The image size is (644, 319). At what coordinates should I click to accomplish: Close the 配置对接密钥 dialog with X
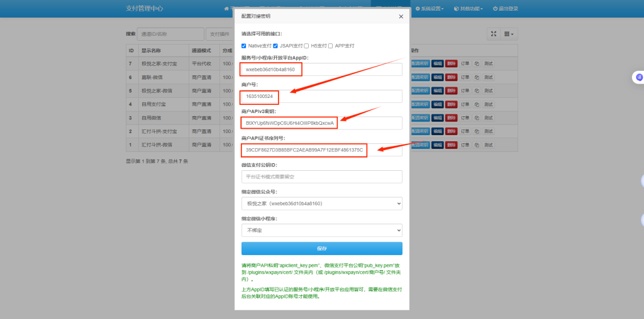tap(401, 17)
